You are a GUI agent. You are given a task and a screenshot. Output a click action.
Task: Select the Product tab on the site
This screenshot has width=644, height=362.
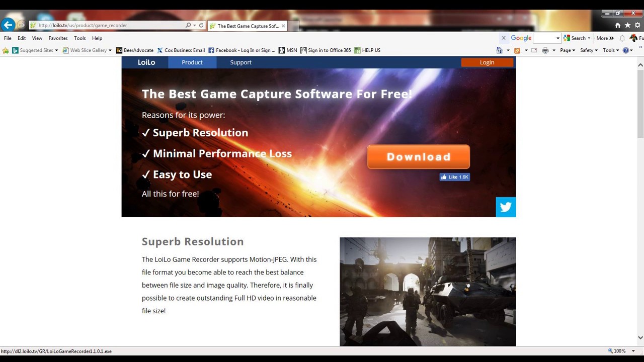[192, 62]
